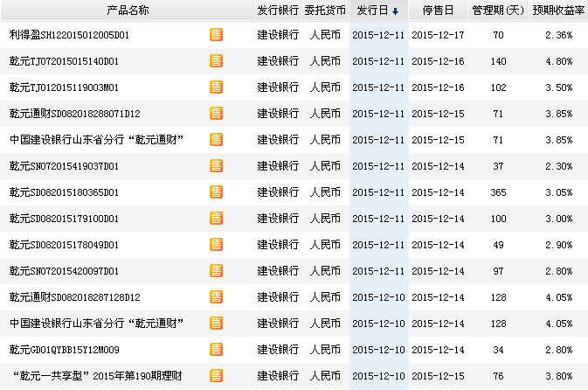
Task: Click the 70 days management period cell
Action: (x=498, y=35)
